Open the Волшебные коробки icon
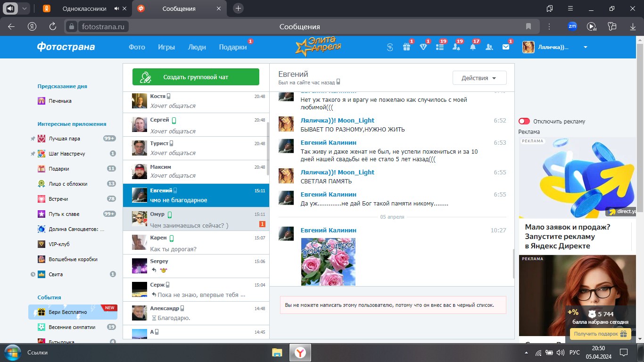The image size is (644, 362). point(41,259)
